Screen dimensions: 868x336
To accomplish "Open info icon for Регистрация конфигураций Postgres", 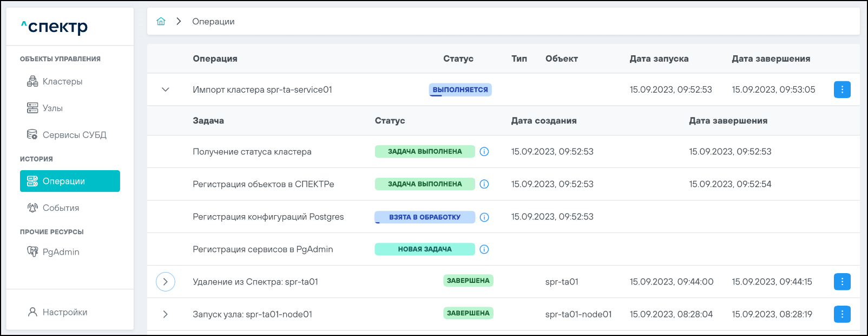I will 484,217.
